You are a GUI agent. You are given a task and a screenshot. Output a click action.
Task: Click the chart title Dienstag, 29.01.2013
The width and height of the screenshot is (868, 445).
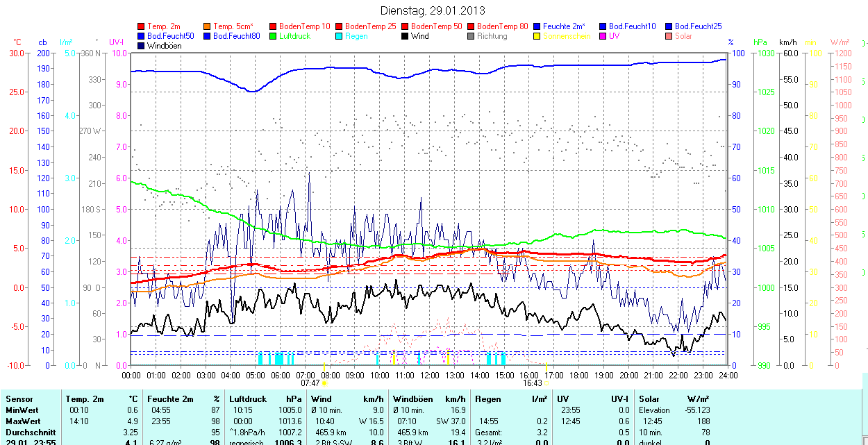pos(433,10)
